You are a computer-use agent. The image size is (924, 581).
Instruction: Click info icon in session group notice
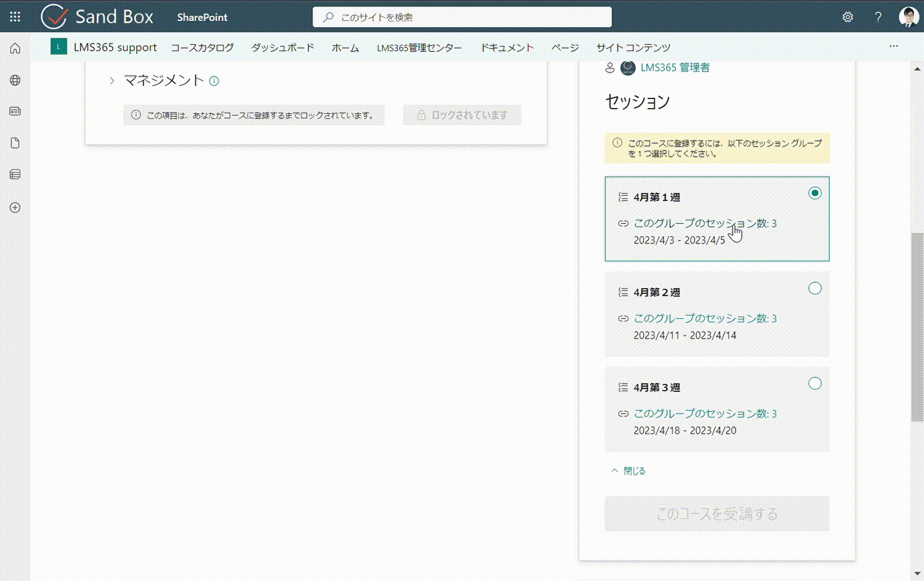coord(617,143)
